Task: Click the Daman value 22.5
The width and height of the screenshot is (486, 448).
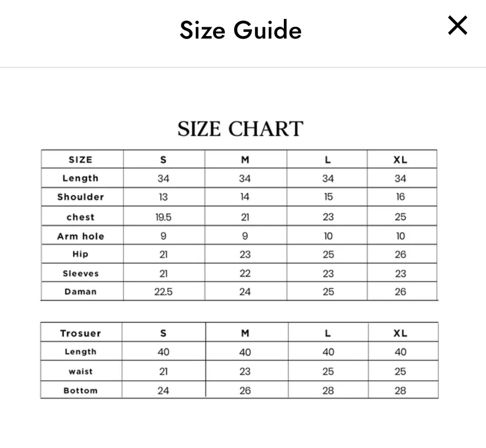Action: [x=163, y=292]
